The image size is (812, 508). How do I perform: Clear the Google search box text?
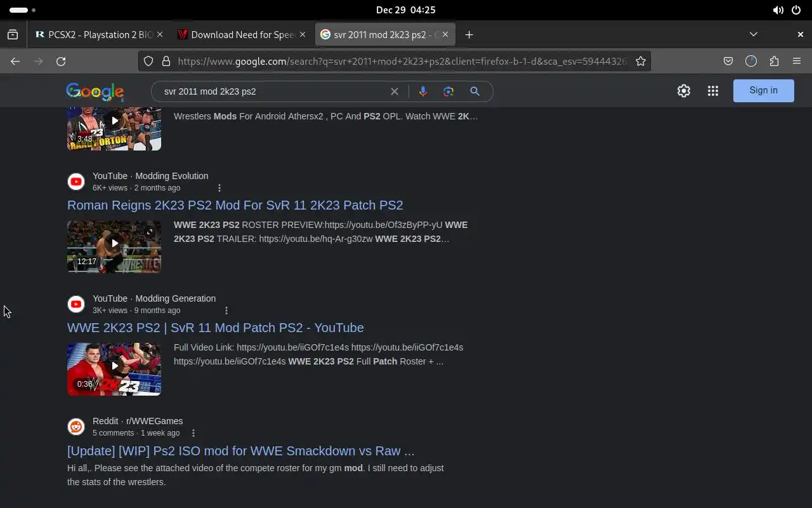tap(395, 91)
